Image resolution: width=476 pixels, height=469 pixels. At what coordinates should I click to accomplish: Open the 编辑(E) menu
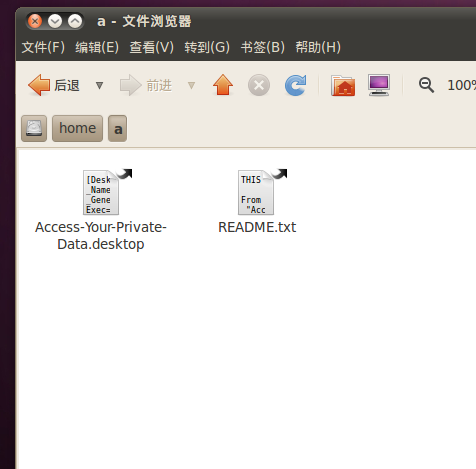click(x=97, y=47)
